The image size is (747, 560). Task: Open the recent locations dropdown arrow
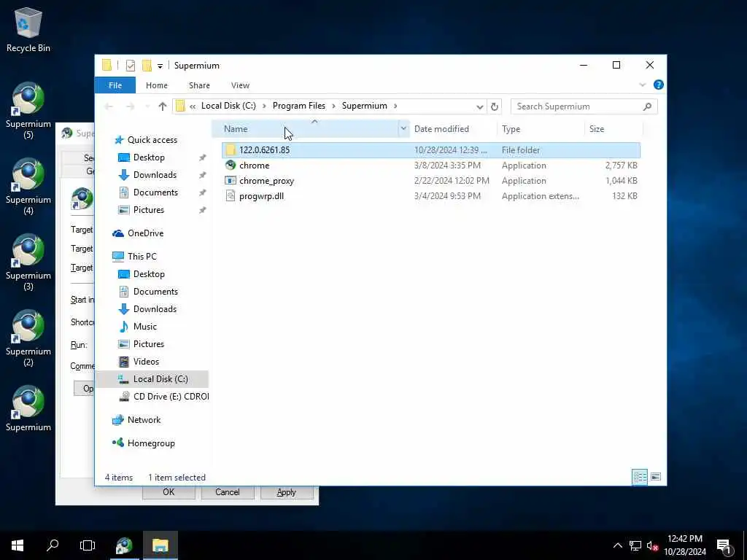coord(147,106)
